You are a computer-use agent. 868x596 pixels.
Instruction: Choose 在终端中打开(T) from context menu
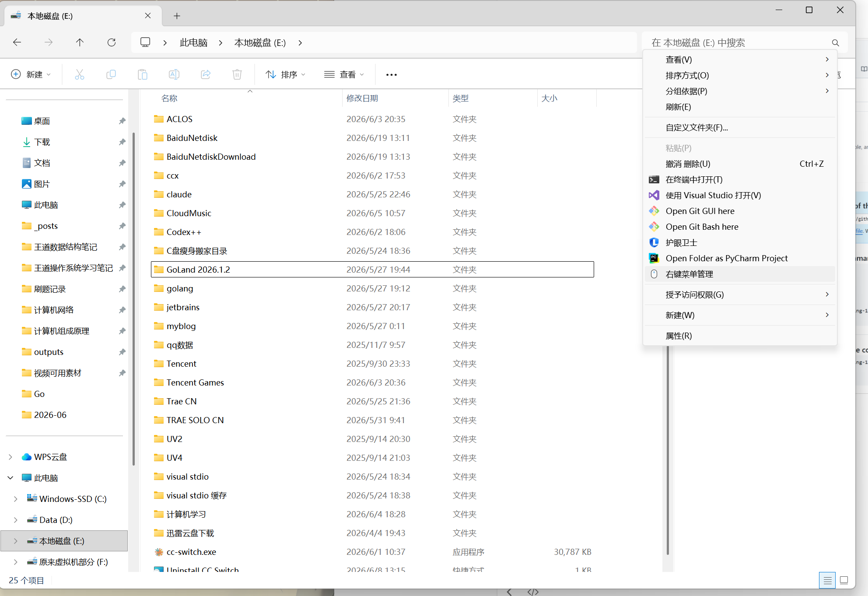[x=740, y=179]
